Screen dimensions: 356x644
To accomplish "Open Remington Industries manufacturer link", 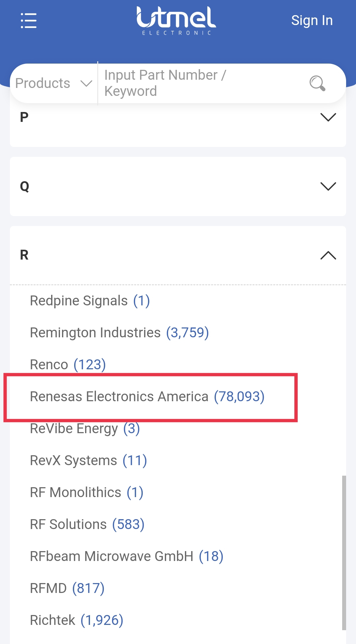I will coord(119,333).
